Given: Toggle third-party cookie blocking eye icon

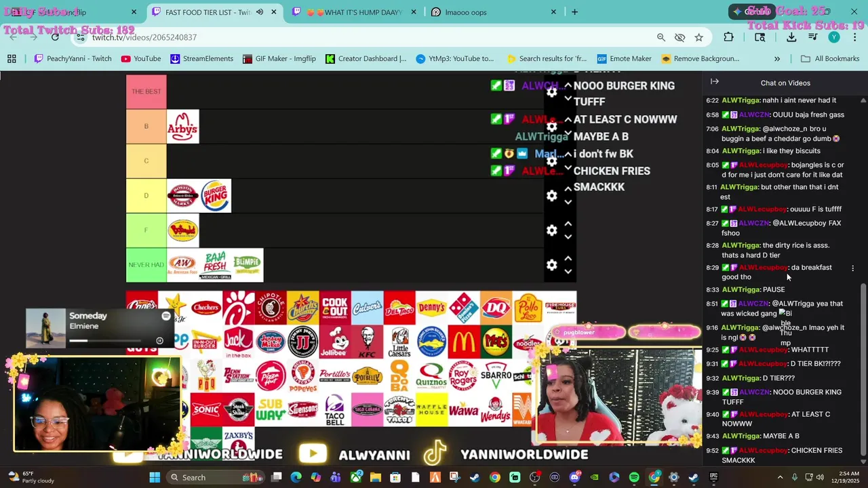Looking at the screenshot, I should click(679, 37).
